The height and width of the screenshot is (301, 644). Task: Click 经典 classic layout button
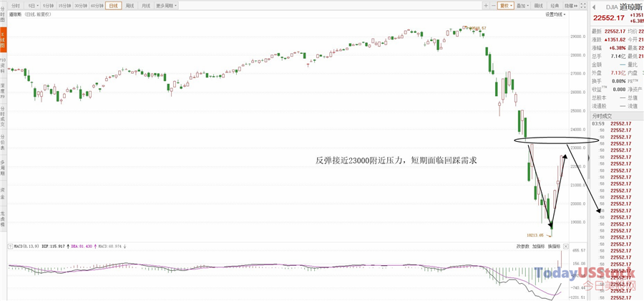(555, 6)
